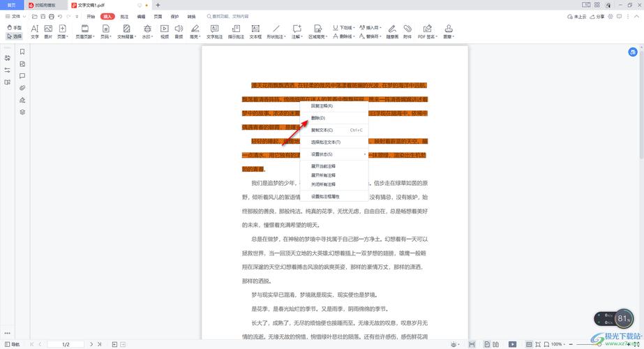Click the 图片 insert image icon
The image size is (644, 349).
[x=48, y=31]
